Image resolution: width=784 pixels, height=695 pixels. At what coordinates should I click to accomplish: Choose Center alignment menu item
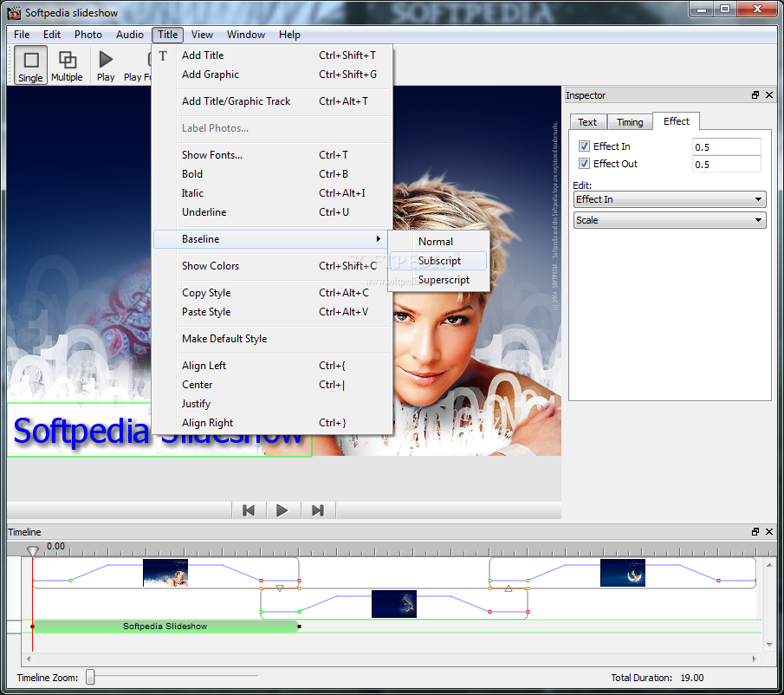pos(273,385)
